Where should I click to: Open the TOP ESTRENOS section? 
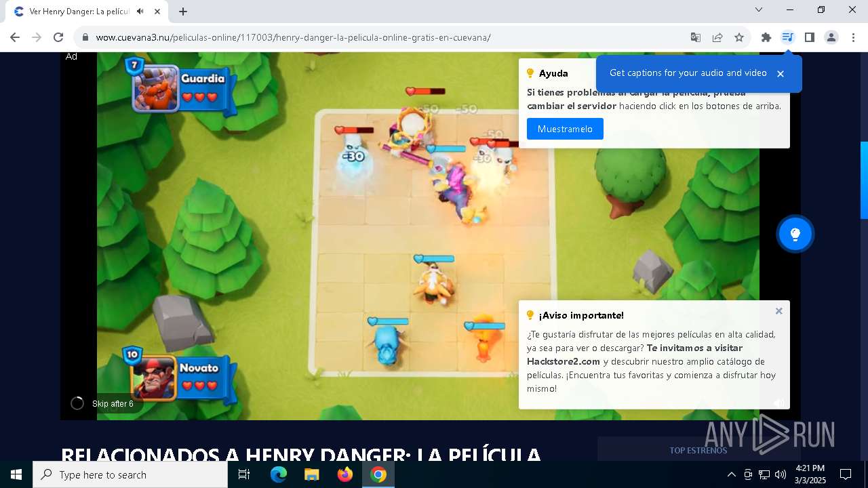698,450
